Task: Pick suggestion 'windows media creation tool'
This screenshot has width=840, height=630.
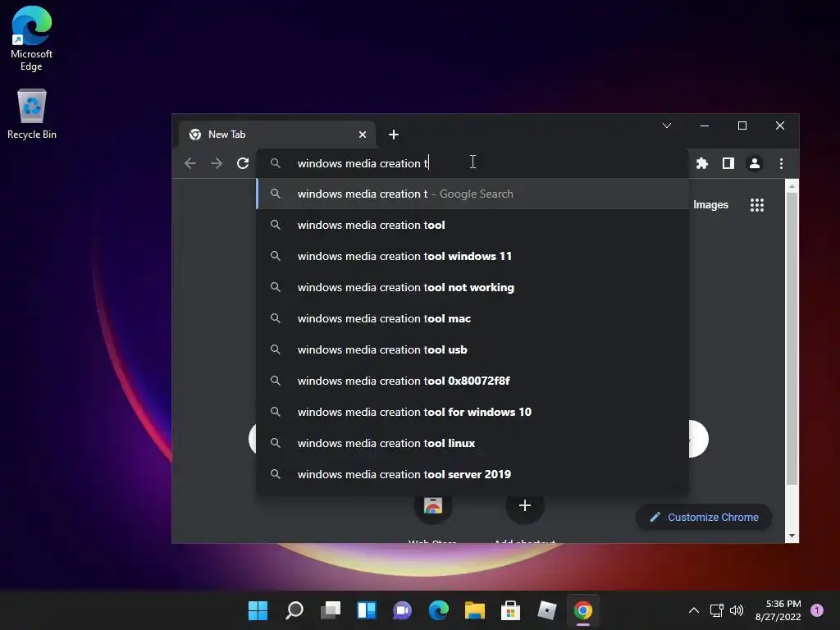Action: tap(472, 225)
